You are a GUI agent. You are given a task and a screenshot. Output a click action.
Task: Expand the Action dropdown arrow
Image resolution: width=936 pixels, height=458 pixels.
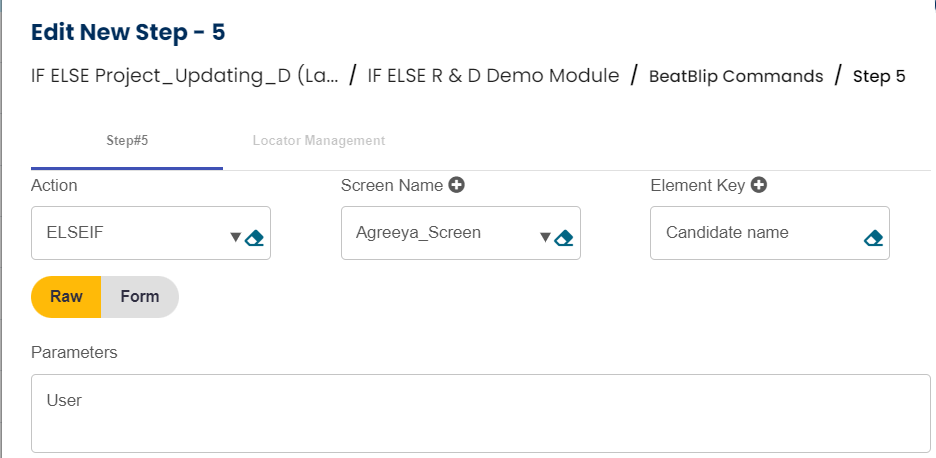(x=236, y=237)
